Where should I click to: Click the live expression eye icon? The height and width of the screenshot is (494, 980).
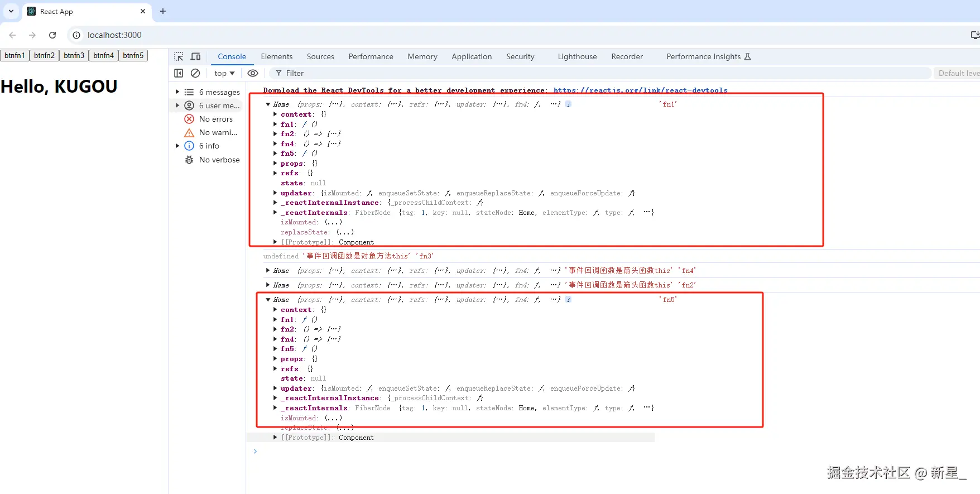tap(253, 73)
